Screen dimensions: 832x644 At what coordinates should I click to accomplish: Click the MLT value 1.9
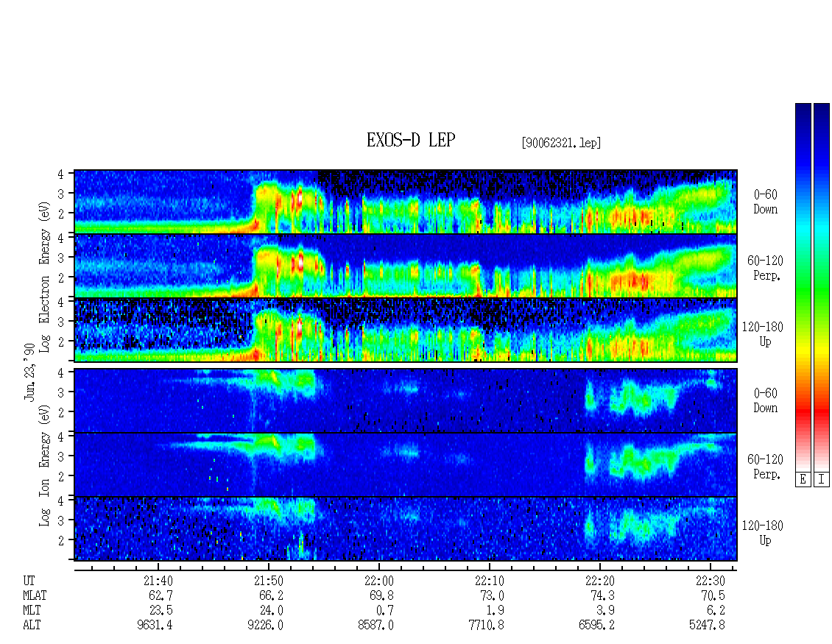coord(495,611)
